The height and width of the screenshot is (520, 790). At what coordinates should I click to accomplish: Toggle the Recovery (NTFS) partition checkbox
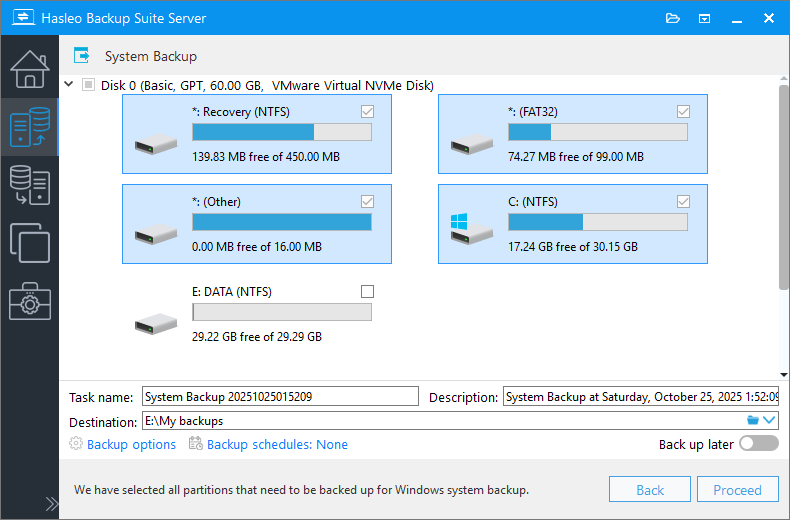click(367, 111)
